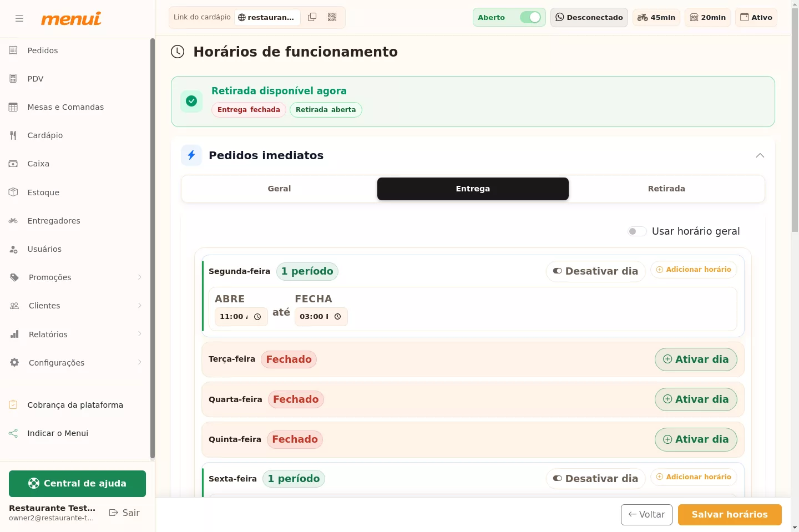This screenshot has height=532, width=799.
Task: Open the 45min delivery time selector
Action: pos(656,17)
